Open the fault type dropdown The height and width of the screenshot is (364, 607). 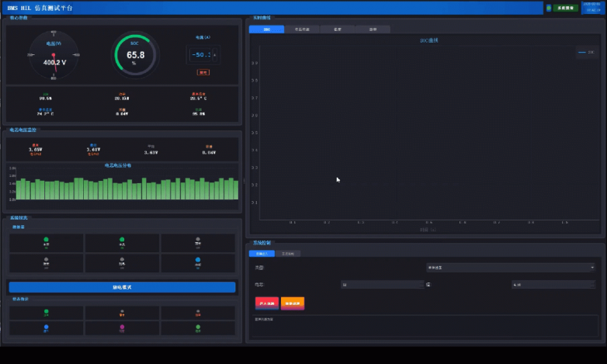click(x=510, y=267)
